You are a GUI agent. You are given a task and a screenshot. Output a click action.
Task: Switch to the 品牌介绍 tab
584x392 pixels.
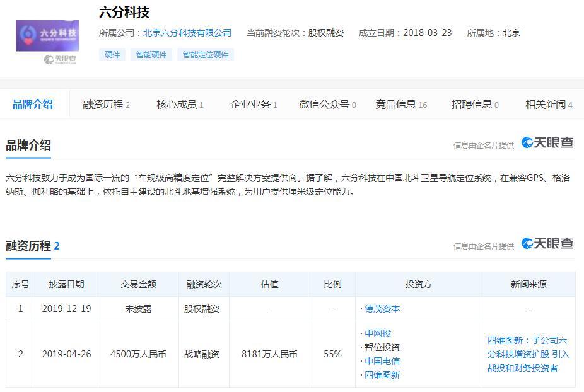tap(33, 105)
